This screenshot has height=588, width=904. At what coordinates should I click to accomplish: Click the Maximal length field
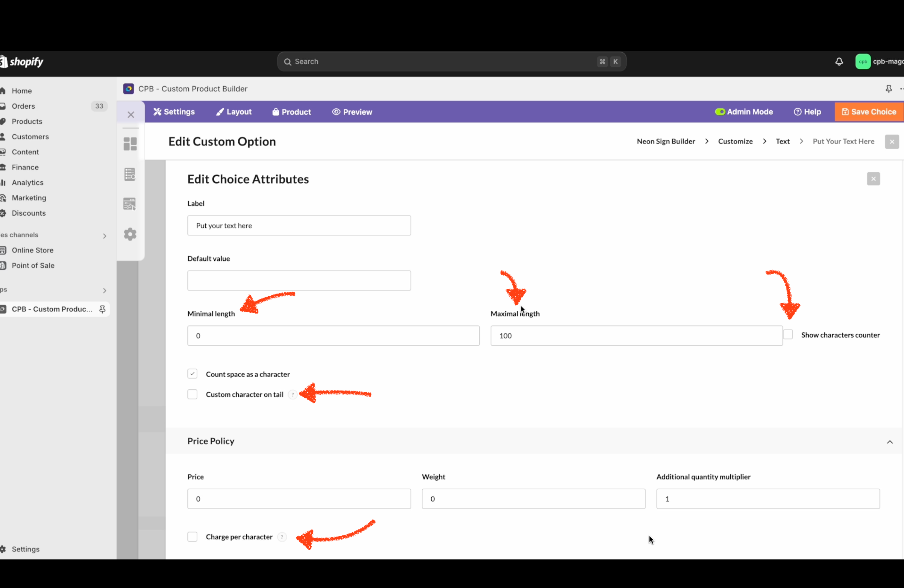pyautogui.click(x=637, y=336)
